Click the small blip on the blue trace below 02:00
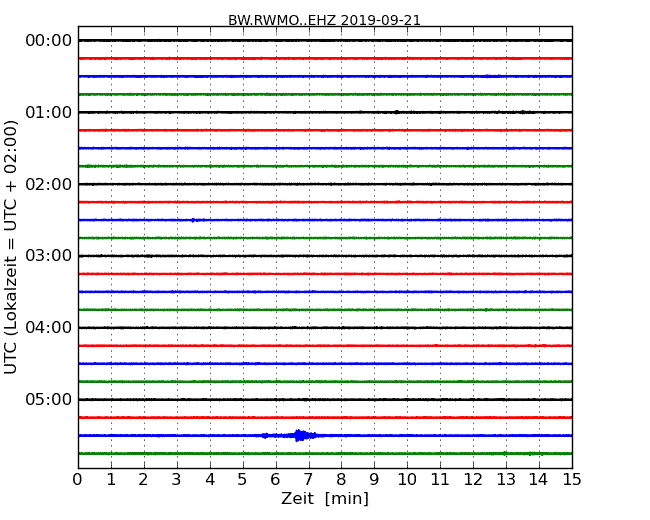650x520 pixels. tap(194, 220)
